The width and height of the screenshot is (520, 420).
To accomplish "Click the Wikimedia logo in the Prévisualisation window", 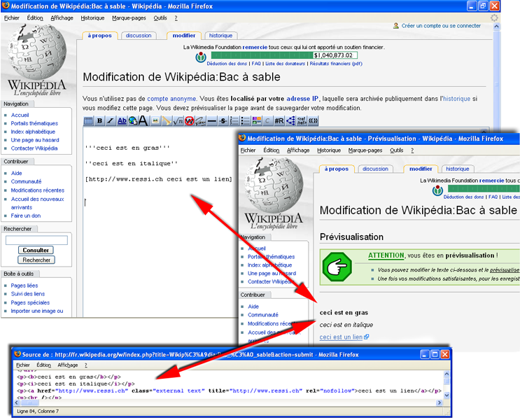I will coord(437,190).
